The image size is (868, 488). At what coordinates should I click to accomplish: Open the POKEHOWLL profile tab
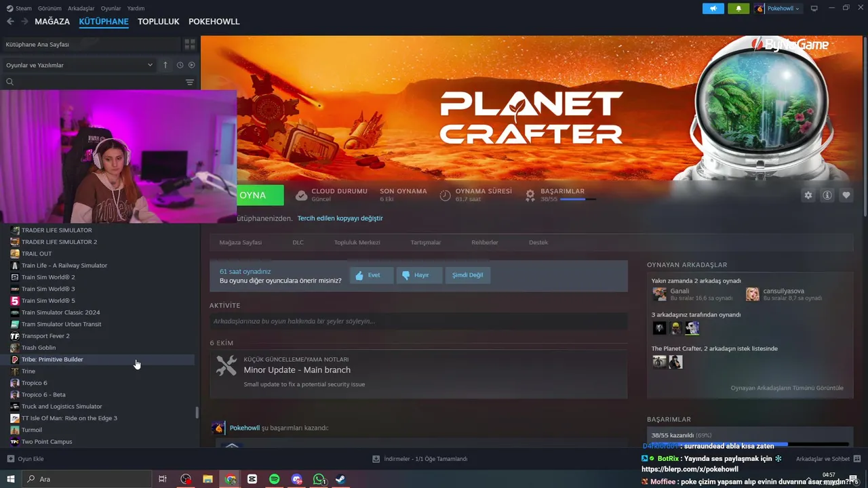tap(214, 22)
